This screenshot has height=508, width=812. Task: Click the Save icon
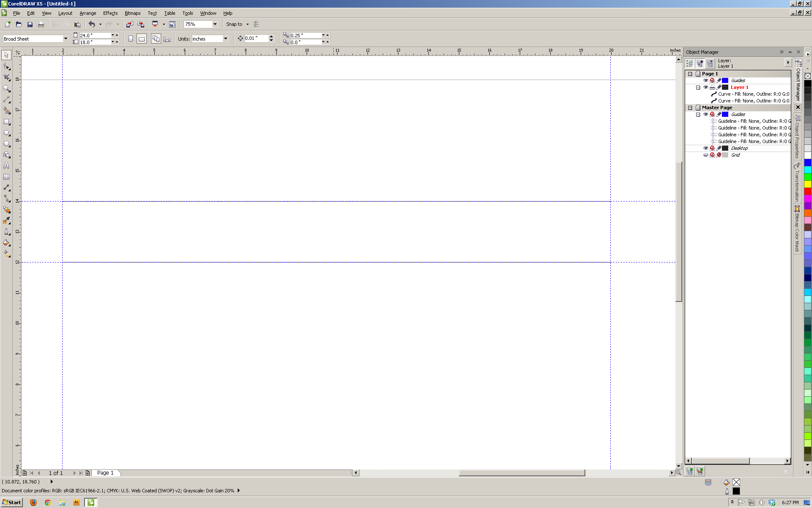pos(30,24)
